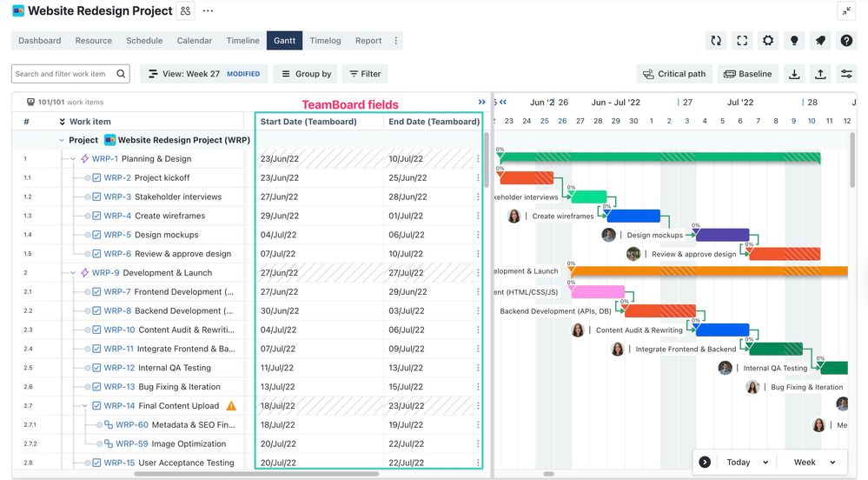Click the checkbox icon of WRP-2
The width and height of the screenshot is (868, 480).
pyautogui.click(x=96, y=178)
